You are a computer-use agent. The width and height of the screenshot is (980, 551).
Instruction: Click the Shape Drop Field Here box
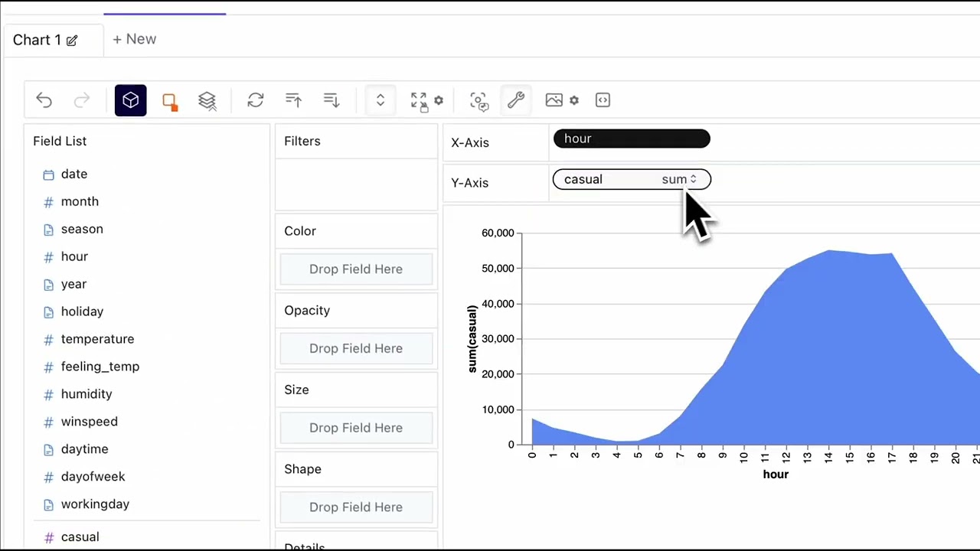tap(356, 507)
